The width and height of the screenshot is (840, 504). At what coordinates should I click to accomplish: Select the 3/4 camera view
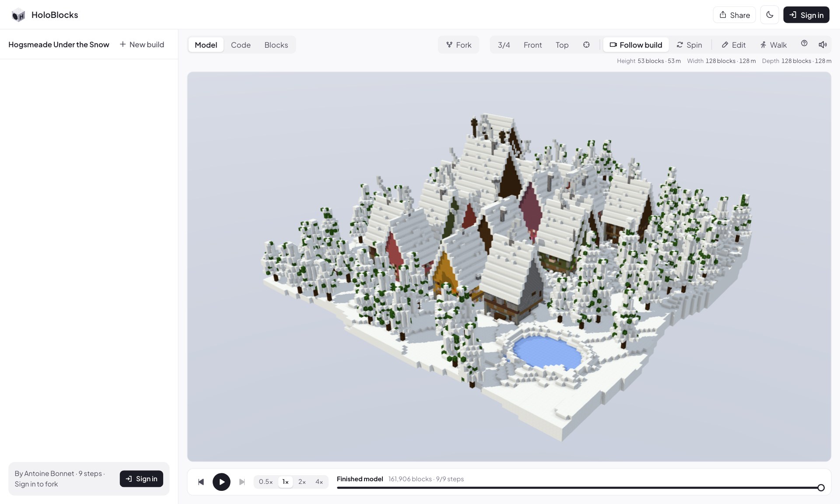click(x=504, y=45)
